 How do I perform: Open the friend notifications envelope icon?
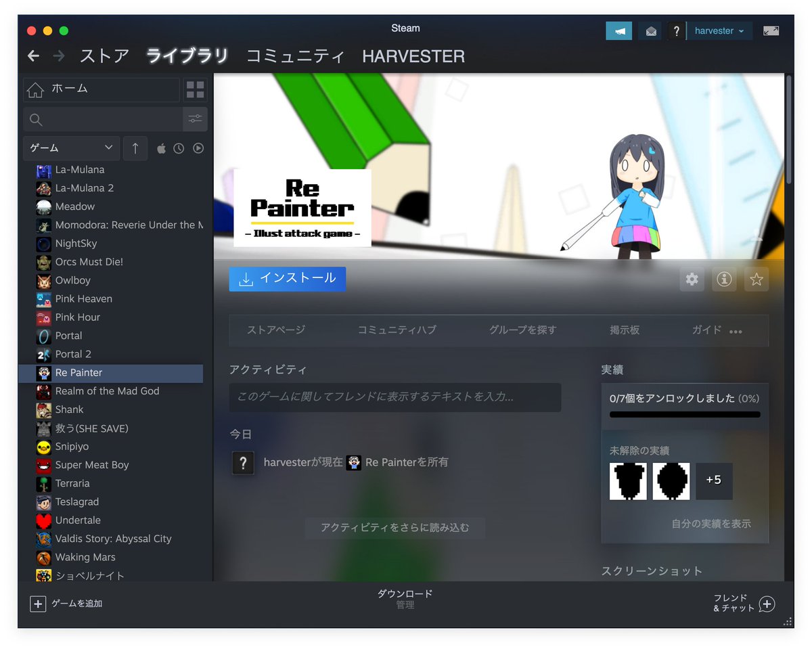pos(650,31)
